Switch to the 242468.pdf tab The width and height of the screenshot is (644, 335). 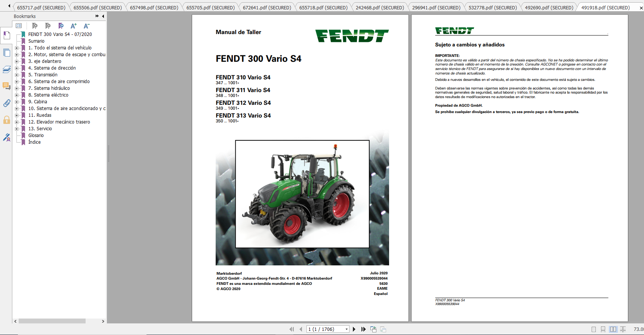click(x=380, y=7)
